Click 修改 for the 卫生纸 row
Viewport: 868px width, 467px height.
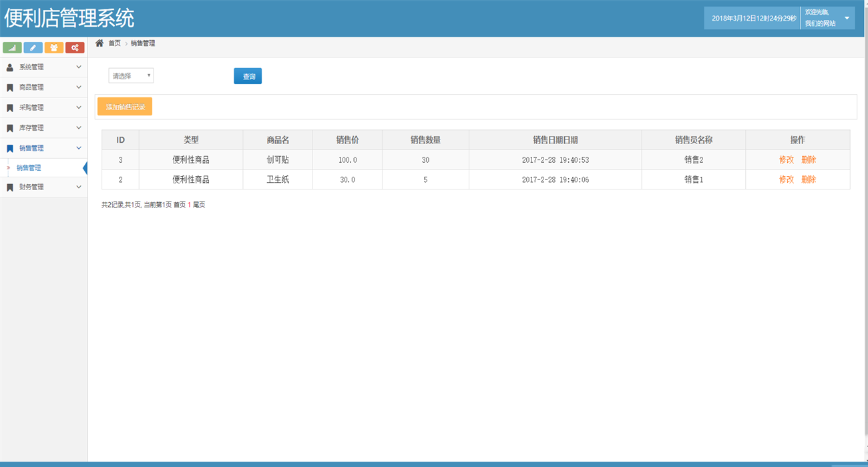(787, 179)
